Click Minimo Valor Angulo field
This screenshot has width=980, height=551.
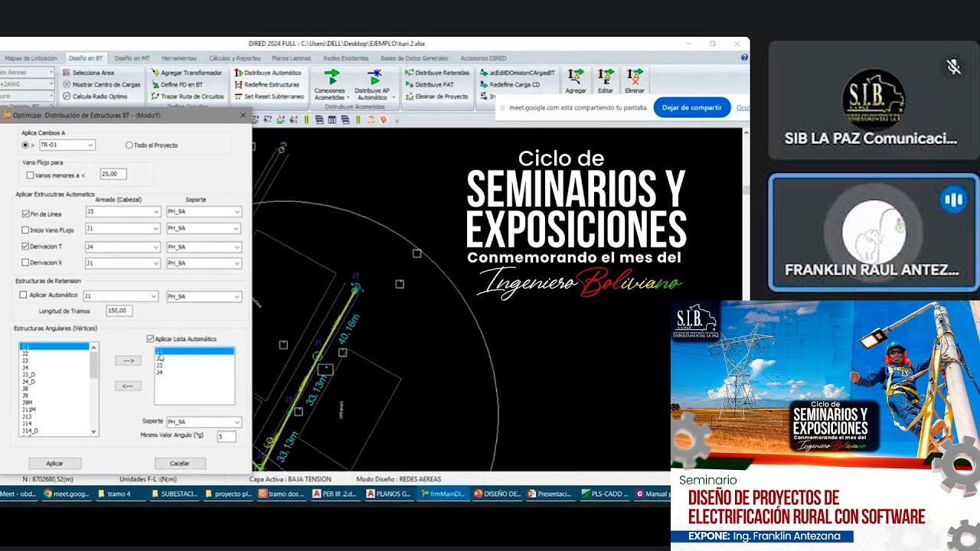coord(226,436)
